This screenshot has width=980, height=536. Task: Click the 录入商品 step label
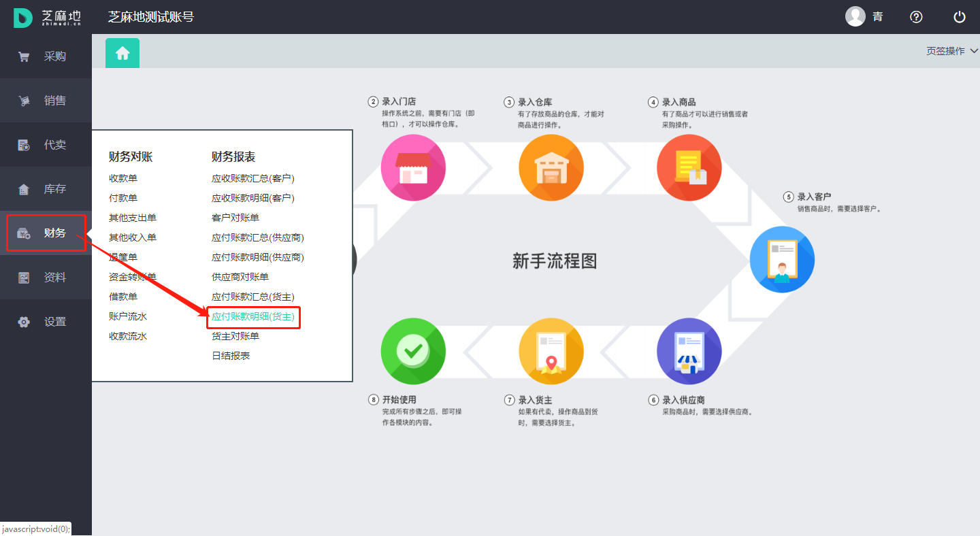[x=679, y=102]
